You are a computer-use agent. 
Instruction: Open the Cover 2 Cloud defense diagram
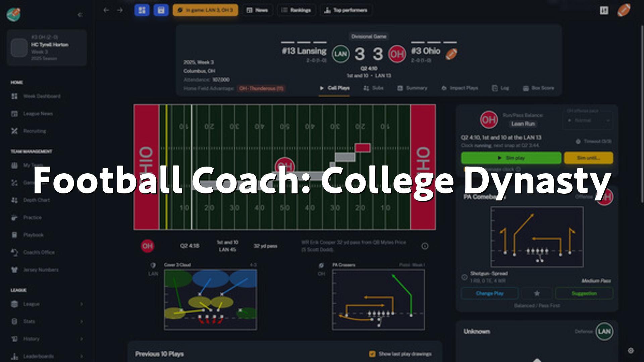point(210,300)
